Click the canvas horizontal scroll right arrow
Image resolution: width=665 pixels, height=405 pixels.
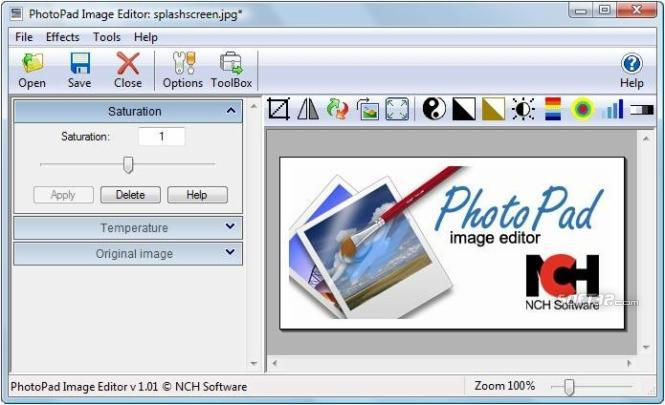[629, 363]
